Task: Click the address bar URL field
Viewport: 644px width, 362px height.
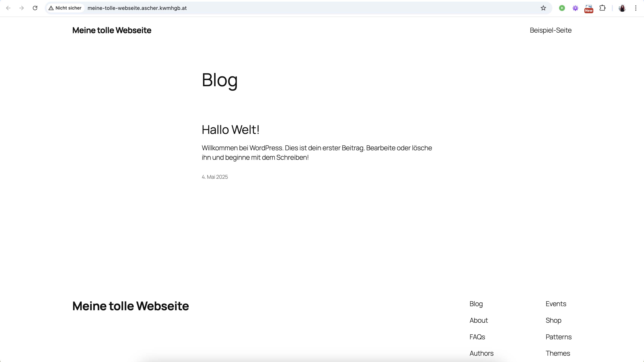Action: (x=300, y=8)
